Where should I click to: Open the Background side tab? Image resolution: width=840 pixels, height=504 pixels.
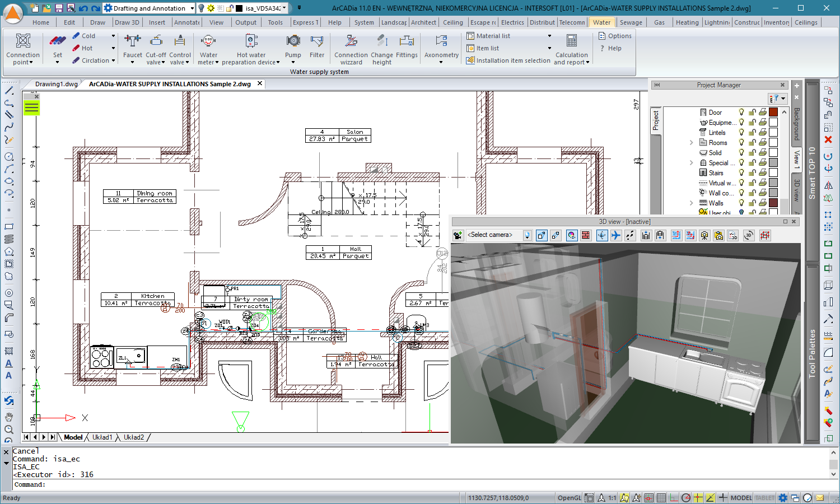(796, 124)
